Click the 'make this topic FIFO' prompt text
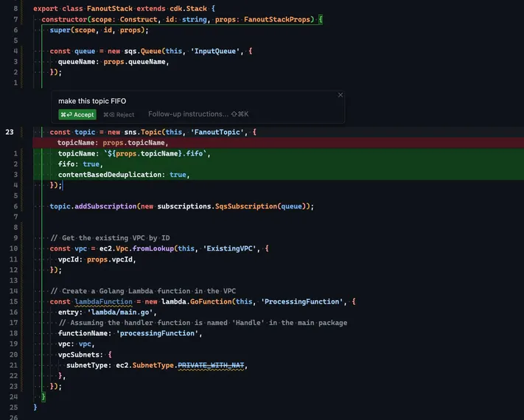The width and height of the screenshot is (524, 420). coord(86,101)
